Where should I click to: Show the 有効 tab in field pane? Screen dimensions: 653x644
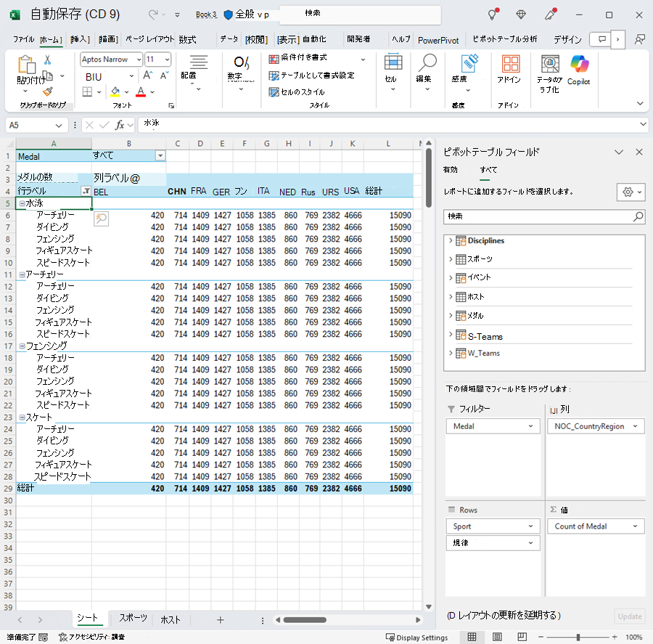click(450, 170)
